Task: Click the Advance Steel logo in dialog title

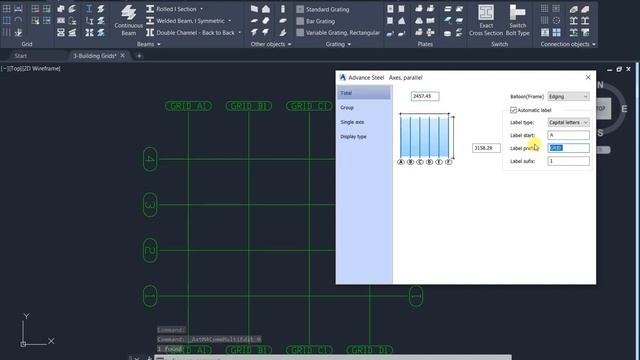Action: click(343, 77)
